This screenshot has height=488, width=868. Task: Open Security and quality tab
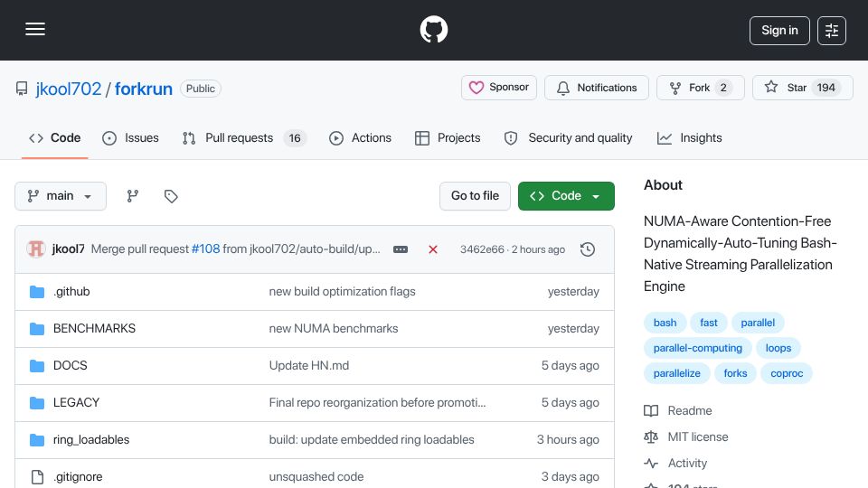[x=568, y=137]
